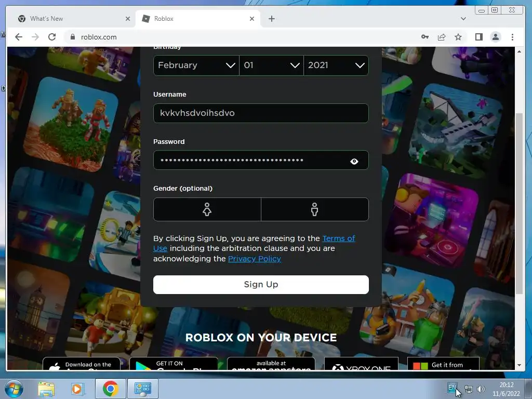Click the Xbox One badge
Image resolution: width=532 pixels, height=399 pixels.
pos(361,363)
